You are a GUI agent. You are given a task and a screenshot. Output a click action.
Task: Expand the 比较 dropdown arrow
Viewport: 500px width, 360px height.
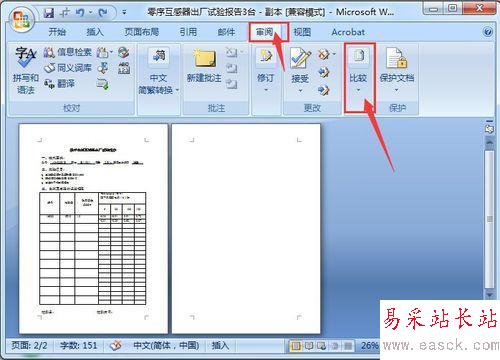[x=358, y=90]
